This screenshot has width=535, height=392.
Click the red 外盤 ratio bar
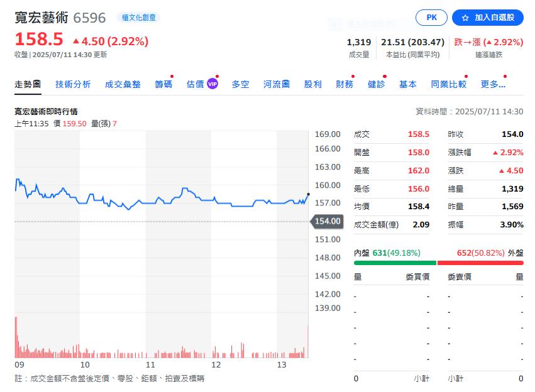[x=480, y=263]
